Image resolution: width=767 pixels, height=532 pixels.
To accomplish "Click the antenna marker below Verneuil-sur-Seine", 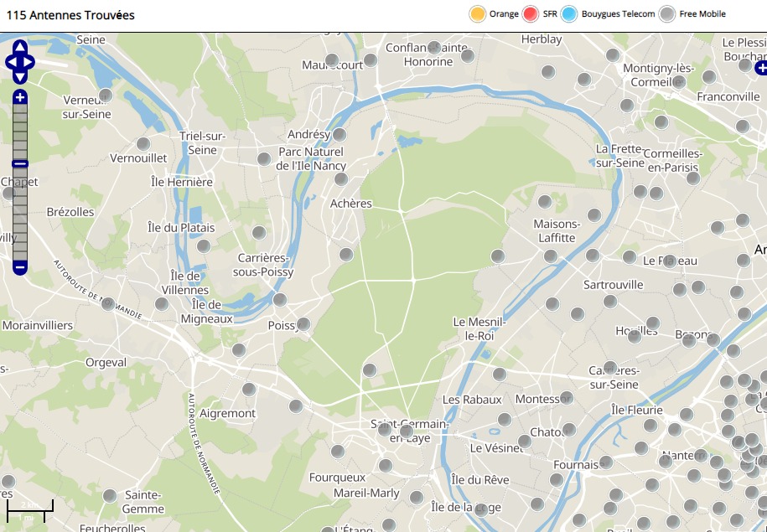I will click(106, 96).
